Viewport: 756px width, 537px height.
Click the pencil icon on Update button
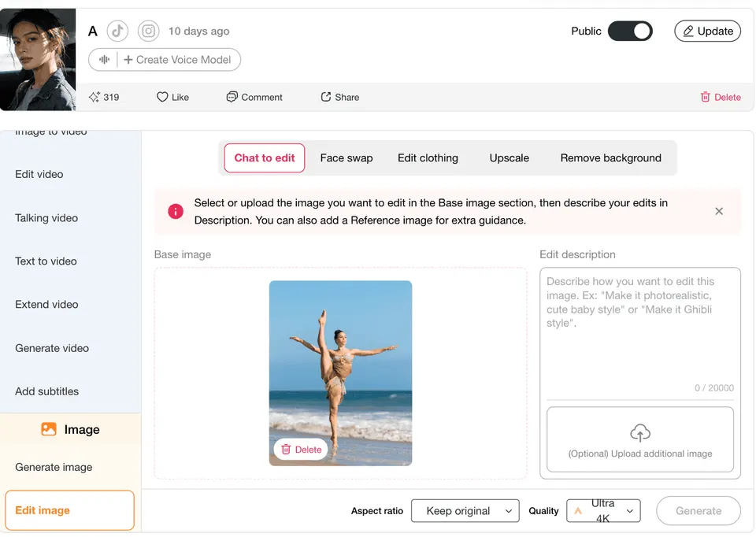pyautogui.click(x=688, y=31)
